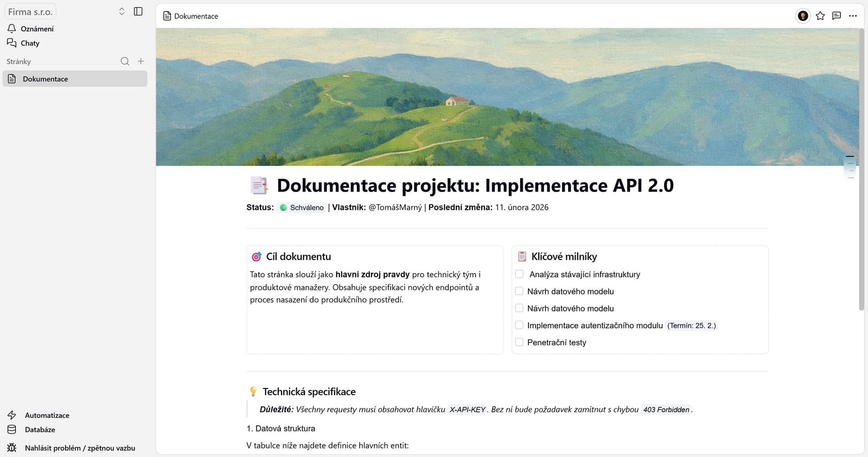Screen dimensions: 868x457
Task: Star this page as favorite
Action: [x=820, y=16]
